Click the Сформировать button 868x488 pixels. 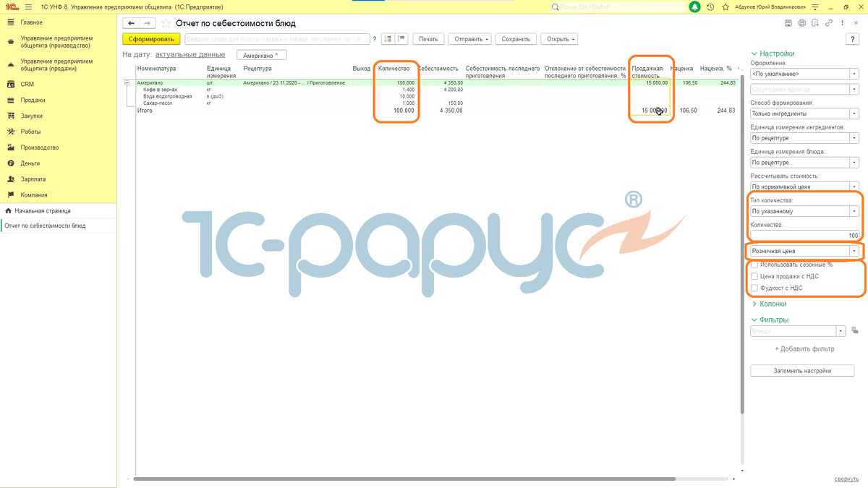(151, 39)
